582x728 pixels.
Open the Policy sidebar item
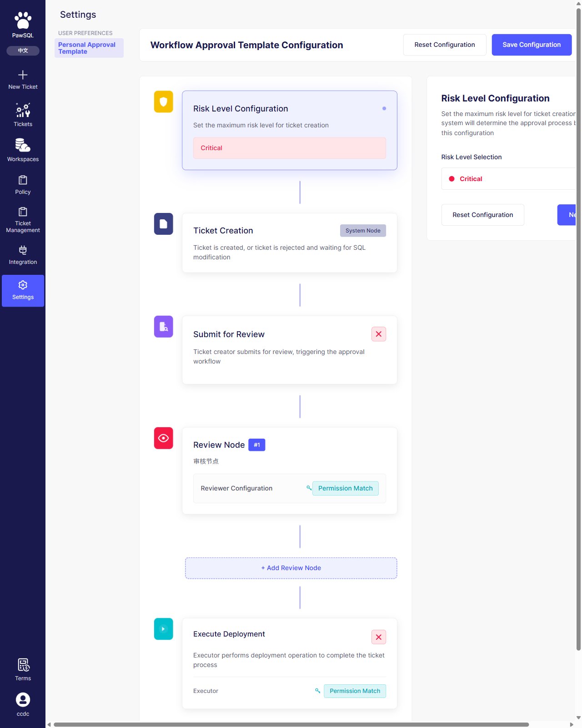click(23, 185)
